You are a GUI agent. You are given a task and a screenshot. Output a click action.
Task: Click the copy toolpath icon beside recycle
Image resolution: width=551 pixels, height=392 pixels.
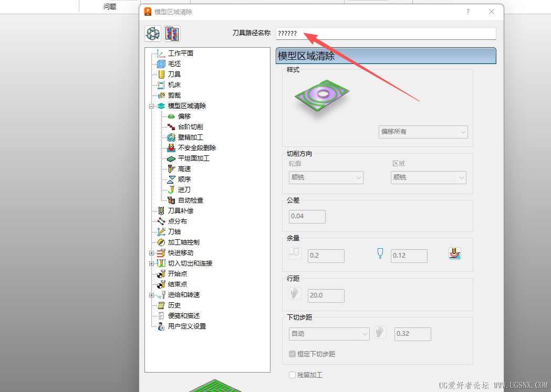[x=172, y=34]
